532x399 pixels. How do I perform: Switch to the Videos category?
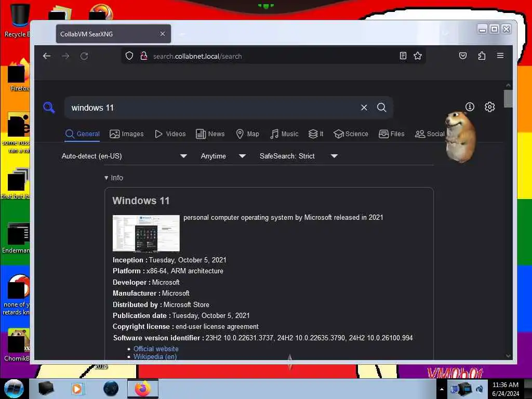[170, 134]
